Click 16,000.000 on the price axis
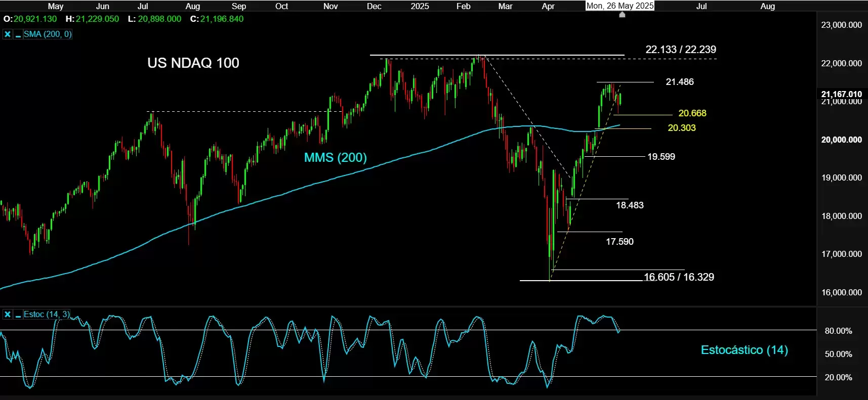The height and width of the screenshot is (400, 868). click(x=842, y=292)
